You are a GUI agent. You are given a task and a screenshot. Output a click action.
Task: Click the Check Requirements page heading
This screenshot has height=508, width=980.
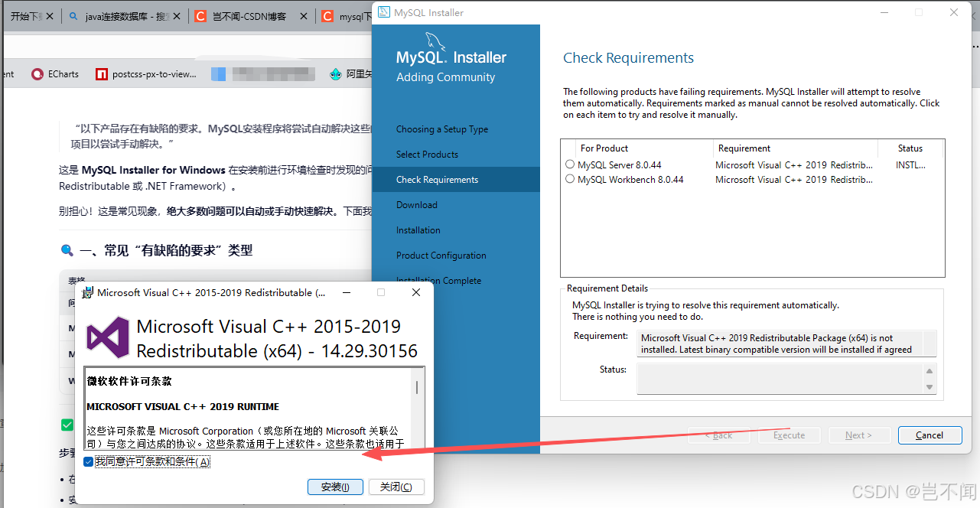[628, 58]
